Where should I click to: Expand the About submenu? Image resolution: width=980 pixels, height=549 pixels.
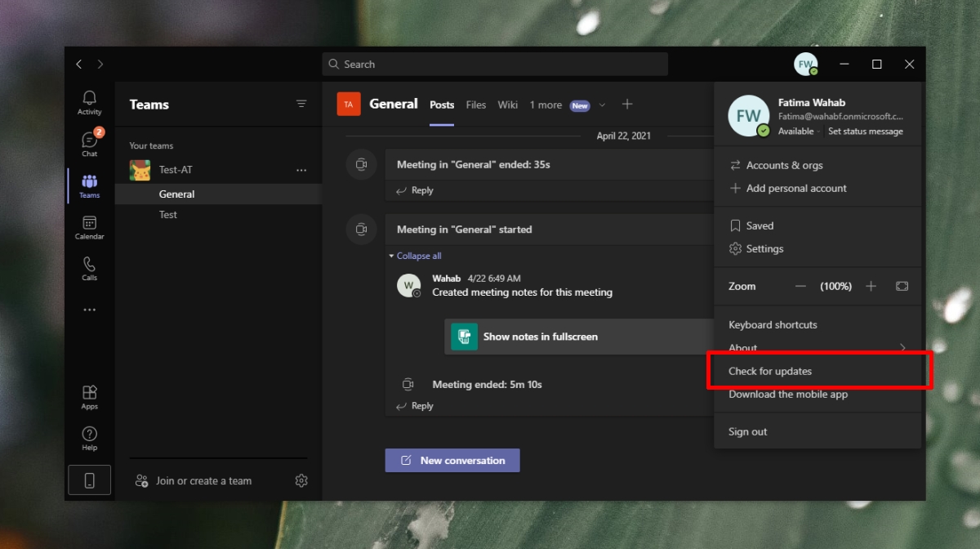pos(817,347)
